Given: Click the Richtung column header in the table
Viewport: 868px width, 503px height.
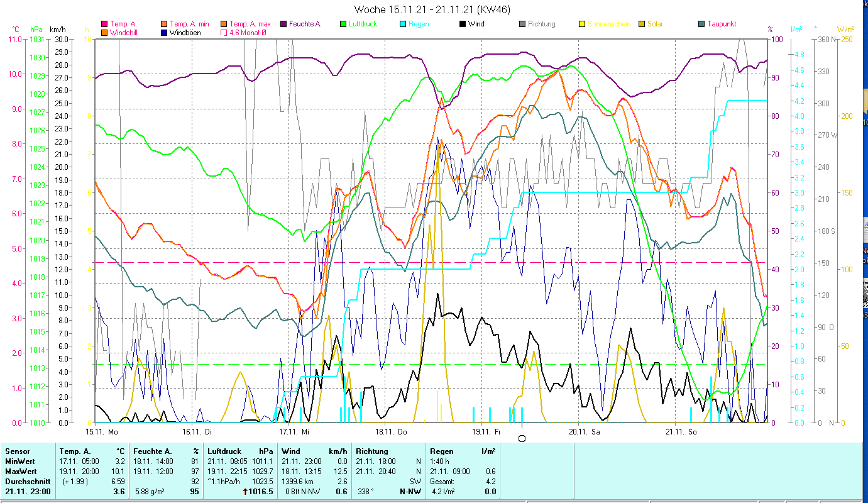Looking at the screenshot, I should point(373,451).
